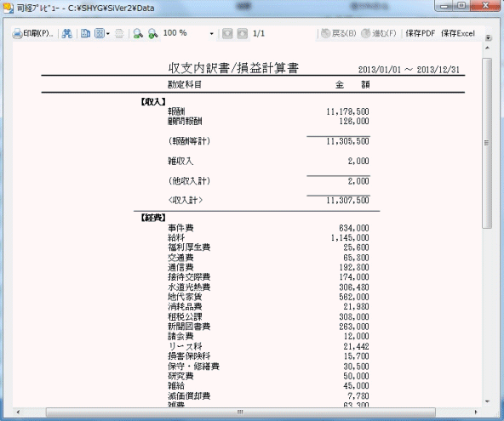Image resolution: width=504 pixels, height=421 pixels.
Task: Click the 接待交際費 row label
Action: coord(189,276)
